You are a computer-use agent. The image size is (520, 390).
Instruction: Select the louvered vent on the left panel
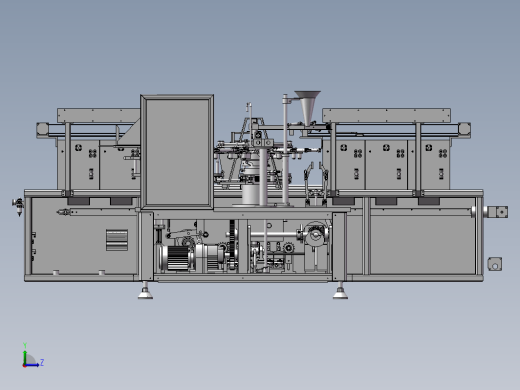pyautogui.click(x=117, y=240)
